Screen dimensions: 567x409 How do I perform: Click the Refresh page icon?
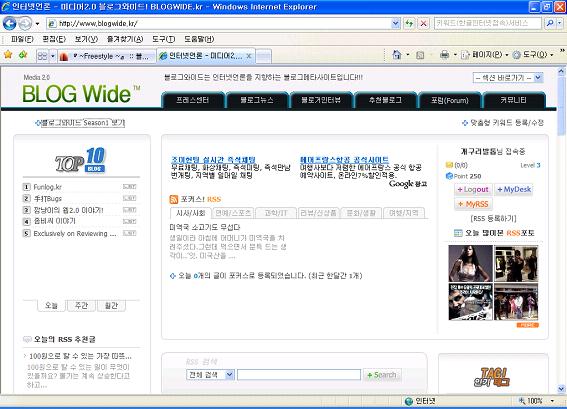click(x=409, y=24)
